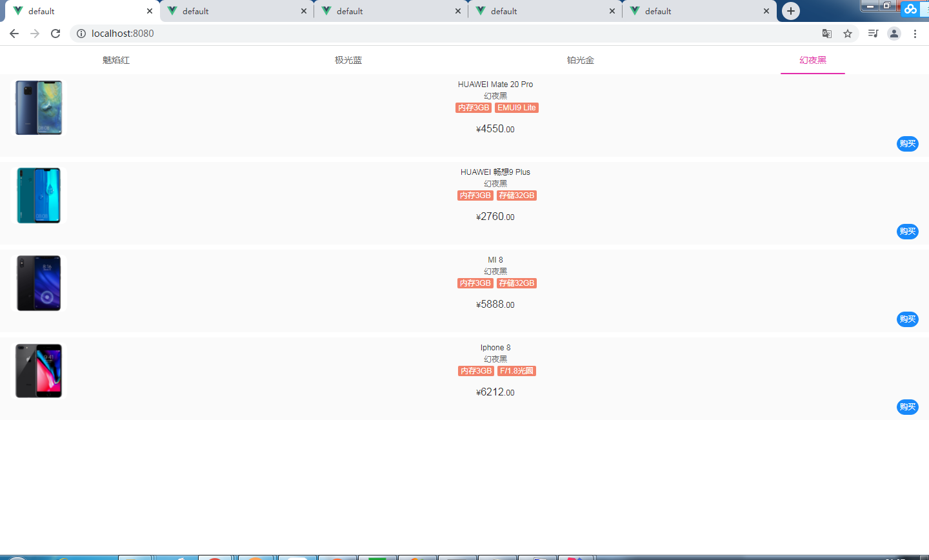Image resolution: width=929 pixels, height=560 pixels.
Task: Click the blue cloud extension icon
Action: click(910, 9)
